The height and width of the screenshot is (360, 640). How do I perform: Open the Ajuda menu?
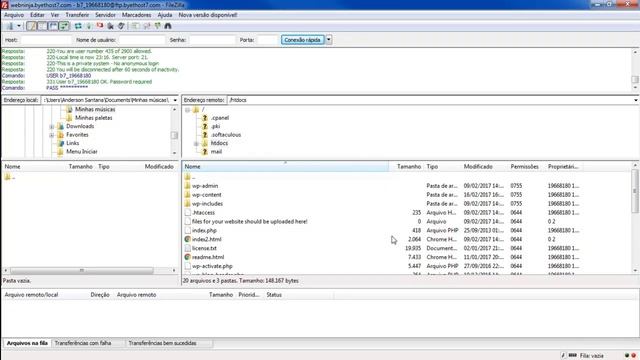click(x=164, y=15)
